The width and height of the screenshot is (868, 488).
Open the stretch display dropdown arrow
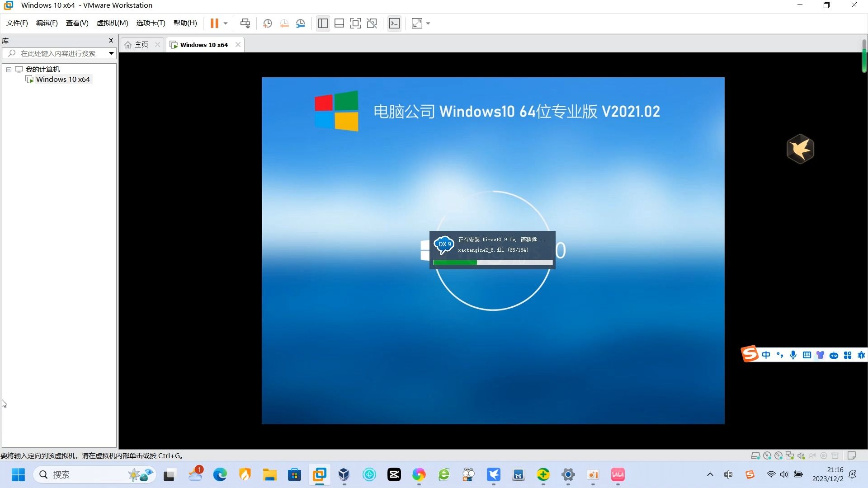coord(428,23)
